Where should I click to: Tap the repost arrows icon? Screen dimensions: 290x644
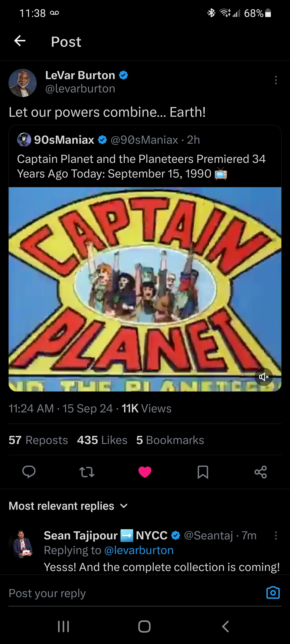pos(87,472)
